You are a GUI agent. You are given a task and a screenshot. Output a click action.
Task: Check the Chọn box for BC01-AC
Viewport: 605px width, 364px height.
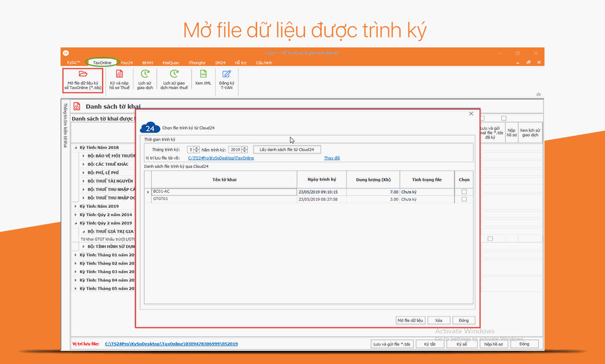point(463,192)
